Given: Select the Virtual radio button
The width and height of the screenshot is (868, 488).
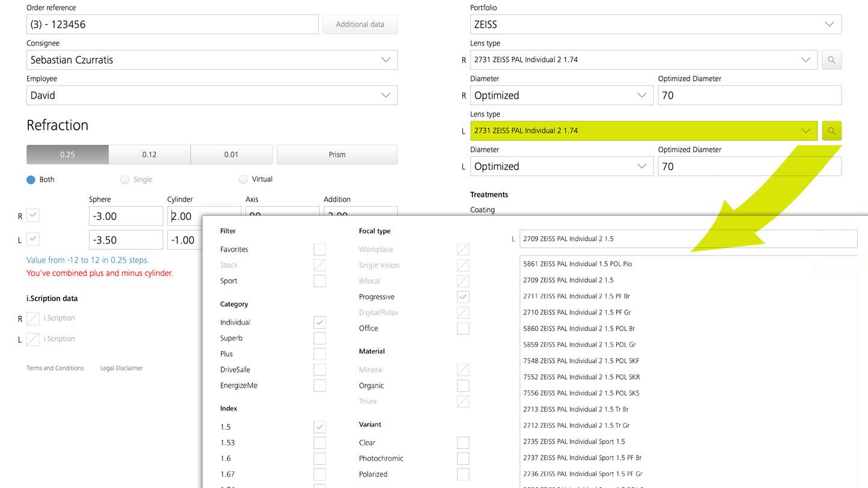Looking at the screenshot, I should [243, 179].
